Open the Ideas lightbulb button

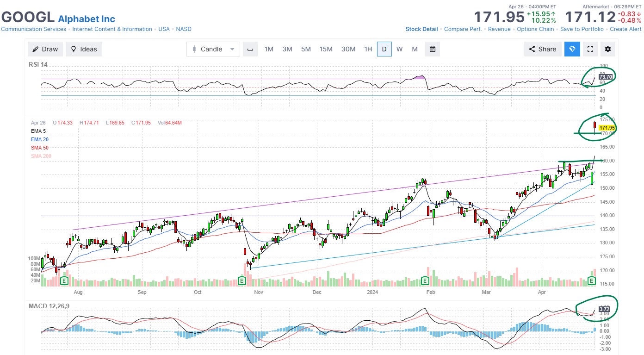(x=84, y=49)
